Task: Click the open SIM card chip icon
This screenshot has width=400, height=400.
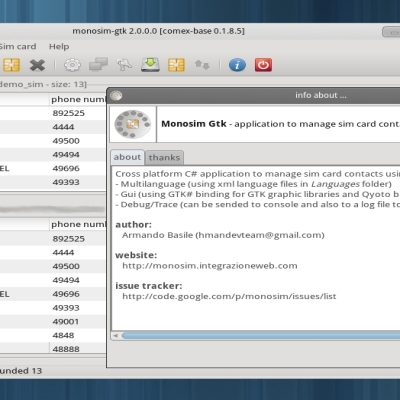Action: [11, 65]
